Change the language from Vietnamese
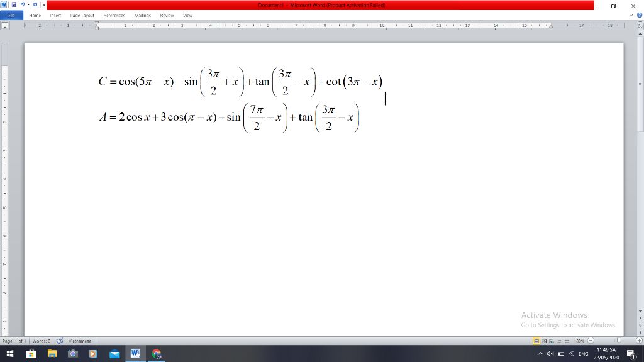Viewport: 644px width, 362px height. click(80, 341)
